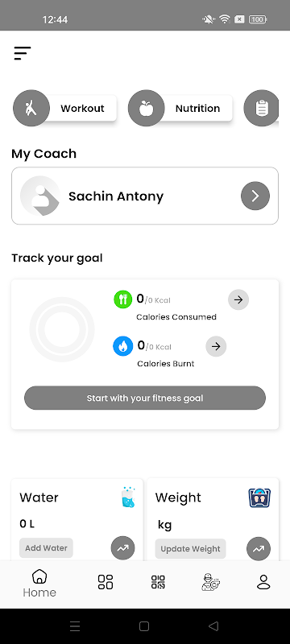This screenshot has width=290, height=644.
Task: Open Calories Consumed details arrow
Action: coord(238,299)
